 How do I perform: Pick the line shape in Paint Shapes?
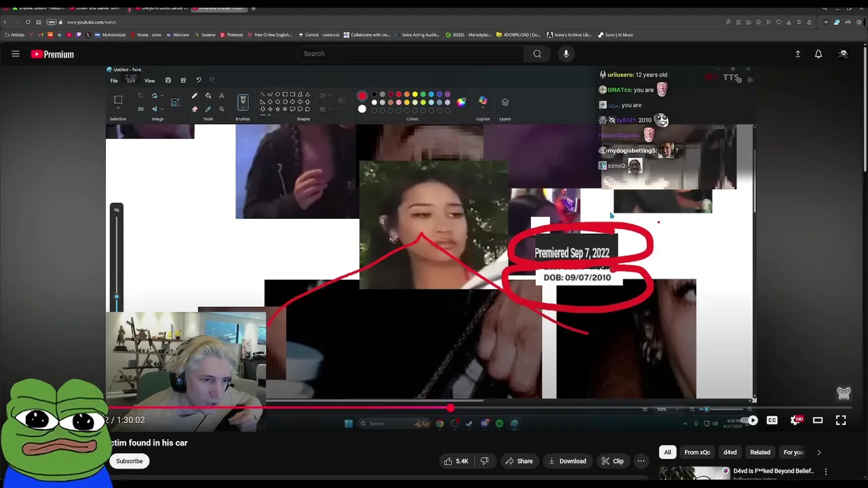pyautogui.click(x=262, y=95)
